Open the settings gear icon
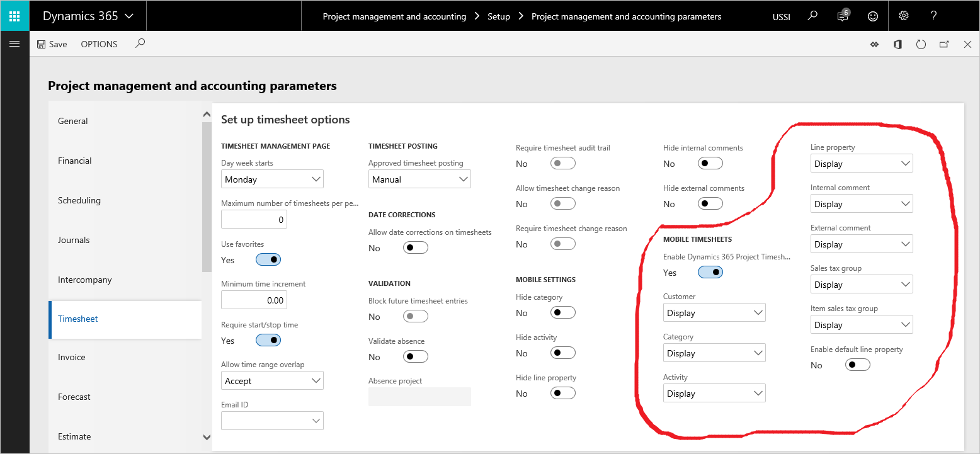This screenshot has height=454, width=980. coord(904,16)
